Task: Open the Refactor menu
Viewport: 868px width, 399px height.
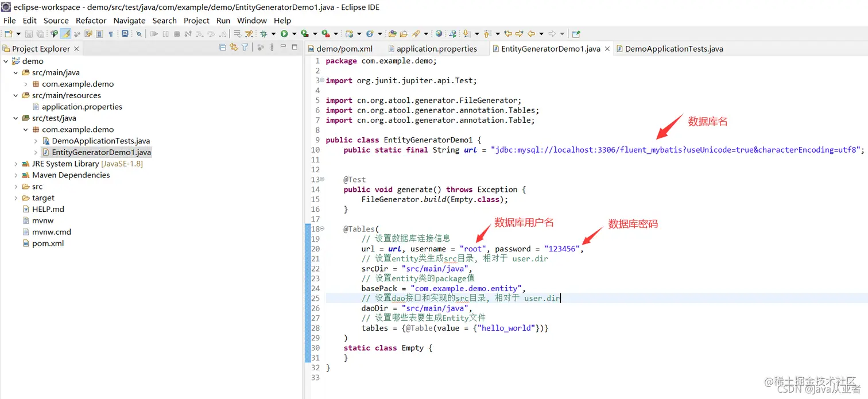Action: (91, 20)
